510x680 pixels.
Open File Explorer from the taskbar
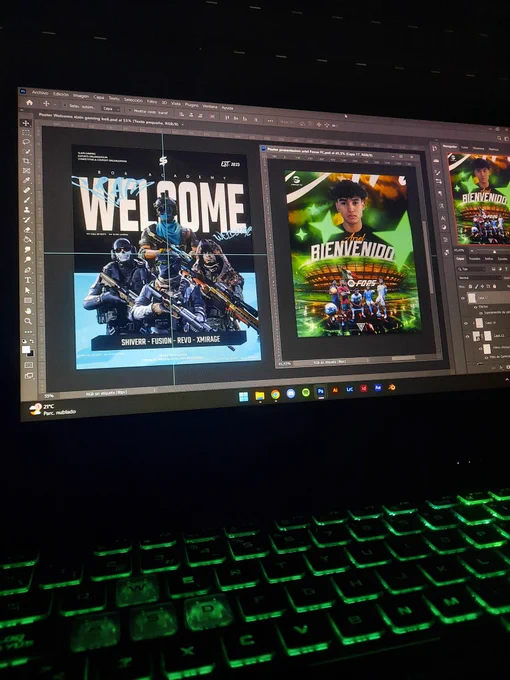[260, 396]
